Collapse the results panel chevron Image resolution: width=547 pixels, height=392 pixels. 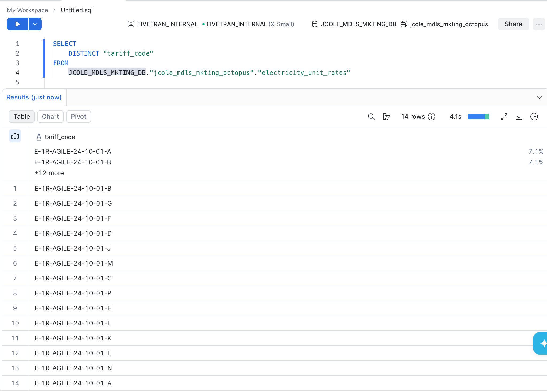point(540,97)
